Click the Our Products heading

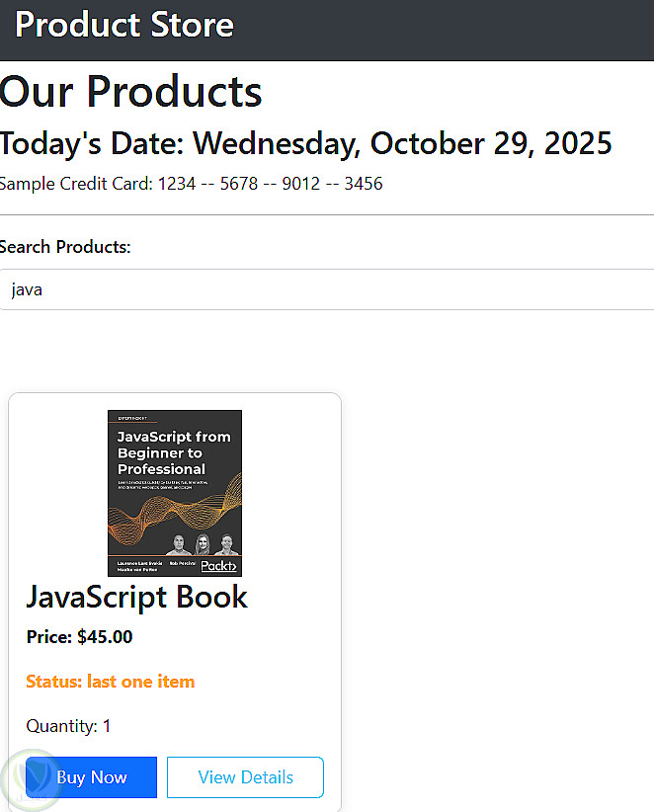pyautogui.click(x=131, y=92)
